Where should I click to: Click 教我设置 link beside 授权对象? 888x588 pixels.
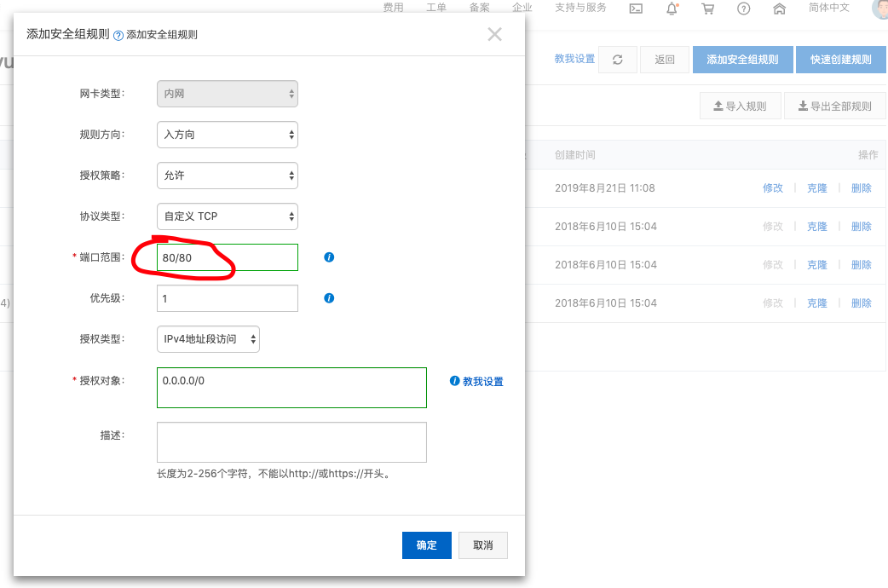482,382
